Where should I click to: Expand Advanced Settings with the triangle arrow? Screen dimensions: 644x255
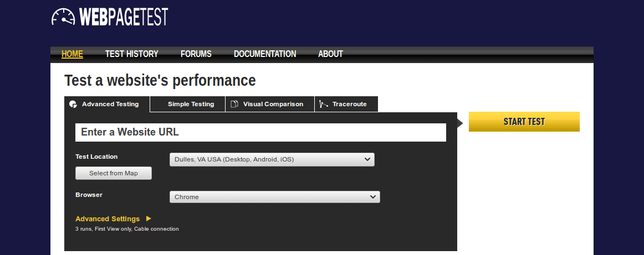pyautogui.click(x=149, y=218)
